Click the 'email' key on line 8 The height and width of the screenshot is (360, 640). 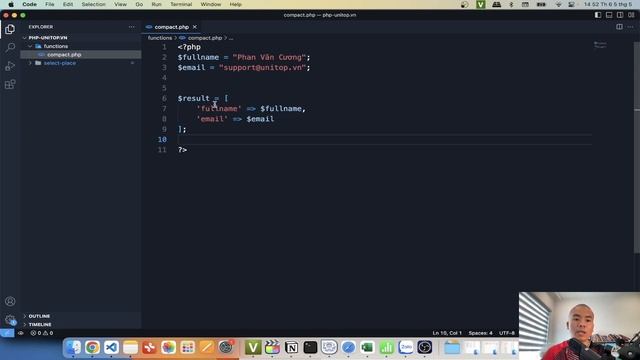click(212, 119)
